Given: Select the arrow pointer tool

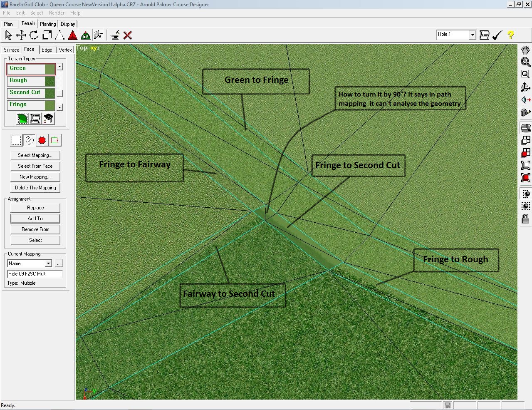Looking at the screenshot, I should 8,35.
